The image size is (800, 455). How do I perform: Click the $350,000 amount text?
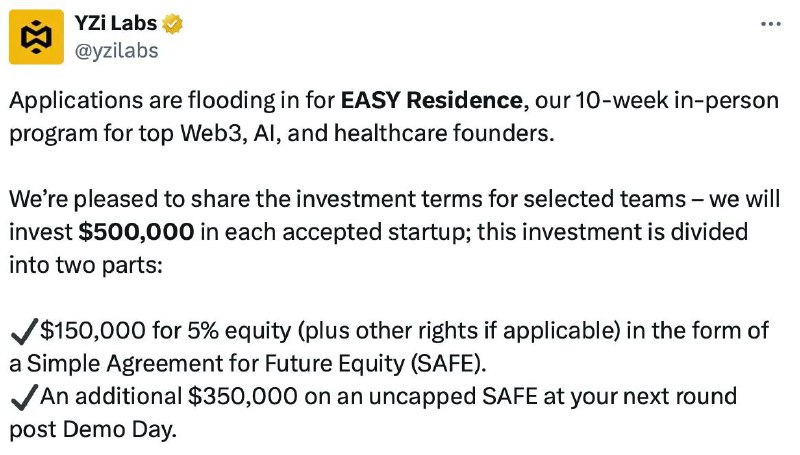pos(242,396)
